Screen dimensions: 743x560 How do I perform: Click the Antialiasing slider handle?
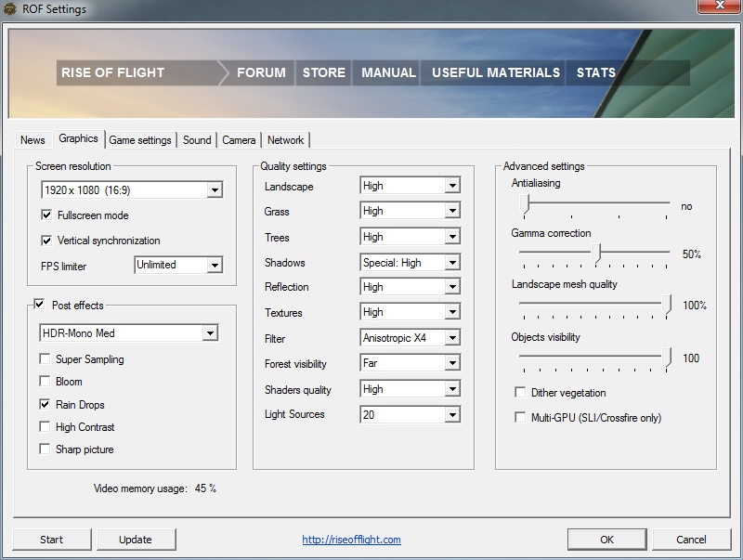coord(524,204)
